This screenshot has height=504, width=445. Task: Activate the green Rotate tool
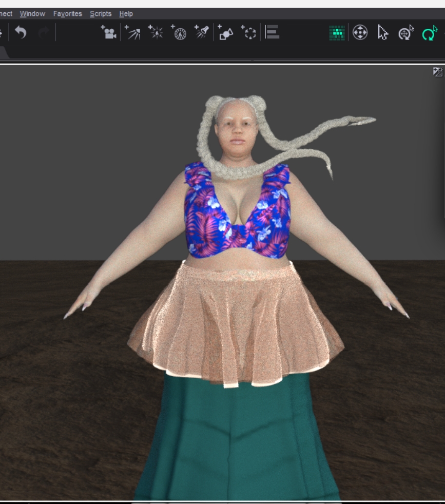click(x=429, y=33)
